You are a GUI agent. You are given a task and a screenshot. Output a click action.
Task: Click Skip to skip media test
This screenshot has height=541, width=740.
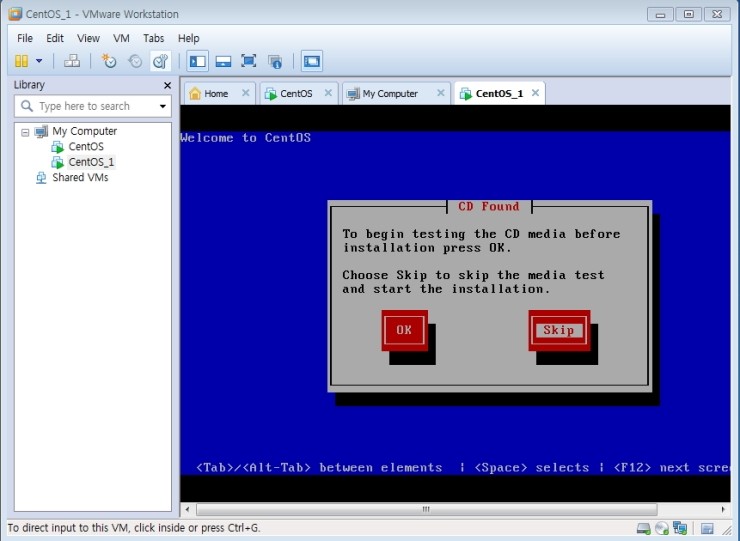coord(559,330)
